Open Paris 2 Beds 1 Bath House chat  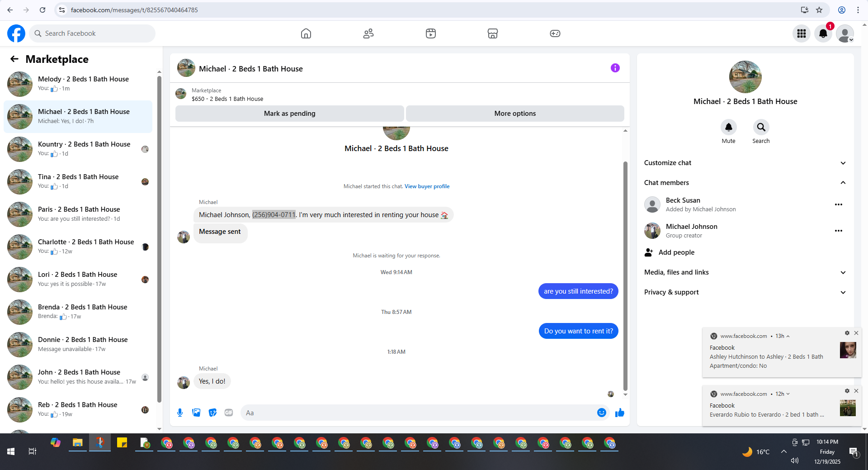point(78,214)
